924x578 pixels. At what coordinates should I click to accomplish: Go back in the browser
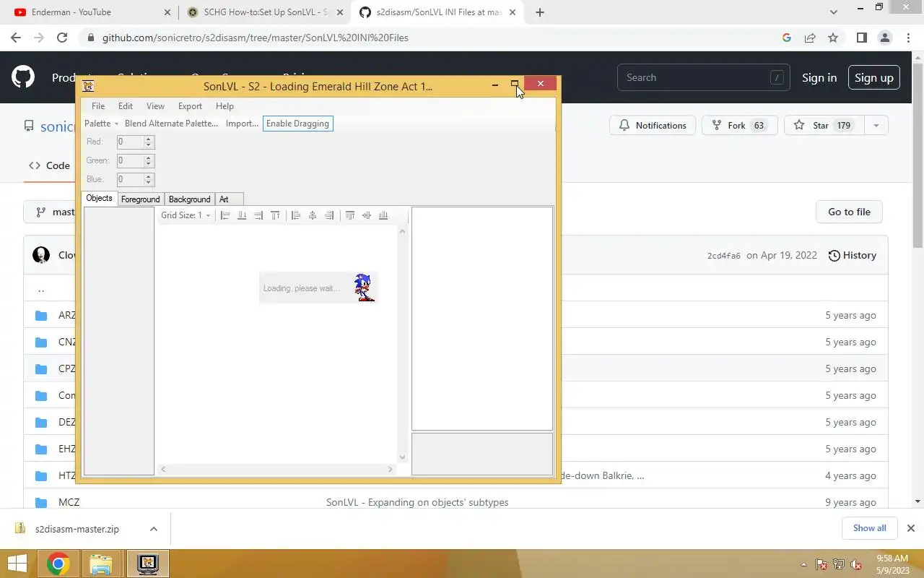pyautogui.click(x=16, y=38)
